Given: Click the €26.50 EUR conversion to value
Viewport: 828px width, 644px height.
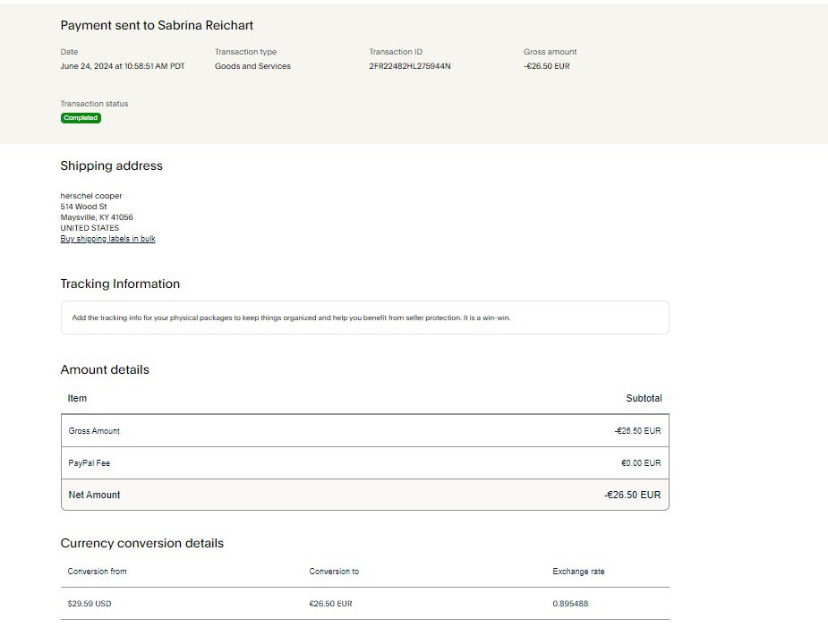Looking at the screenshot, I should click(330, 604).
